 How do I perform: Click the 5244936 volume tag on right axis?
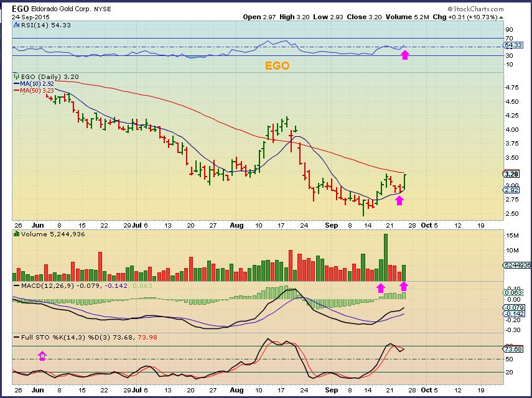517,265
